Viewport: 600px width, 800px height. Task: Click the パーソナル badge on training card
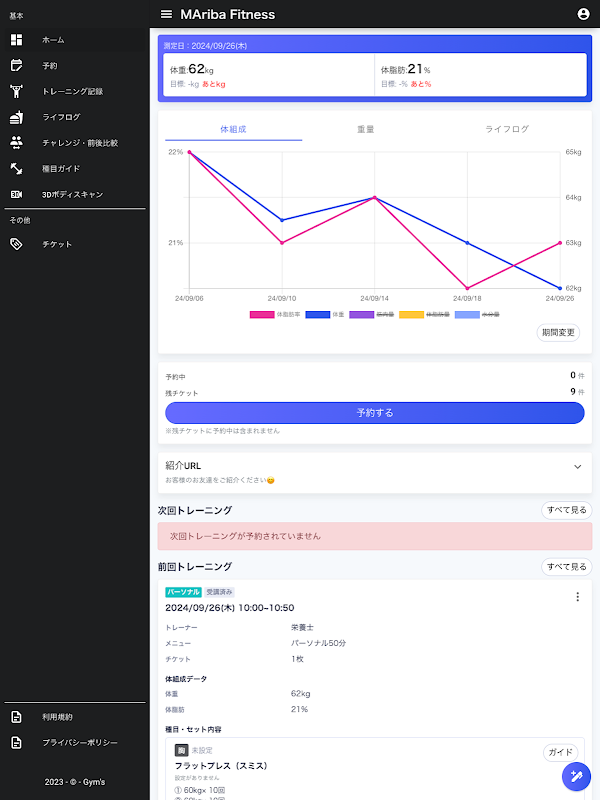183,592
